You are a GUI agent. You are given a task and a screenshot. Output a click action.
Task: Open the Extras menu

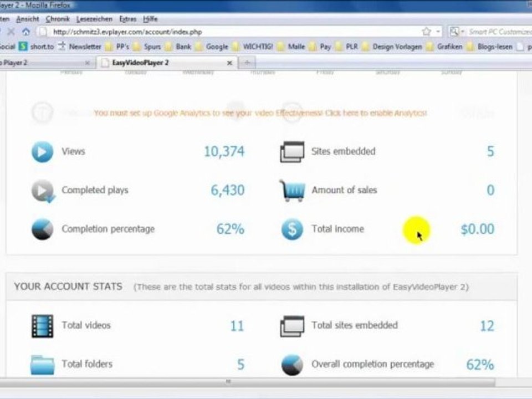pyautogui.click(x=127, y=19)
